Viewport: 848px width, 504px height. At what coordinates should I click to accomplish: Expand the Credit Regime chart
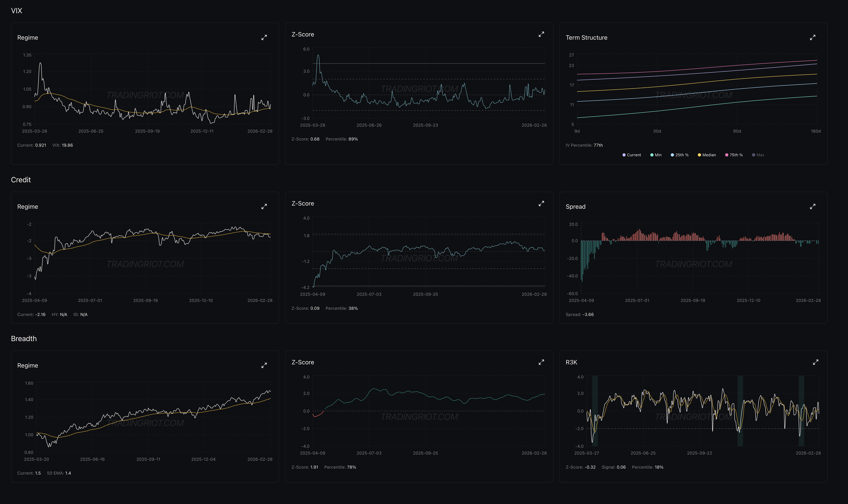point(264,207)
